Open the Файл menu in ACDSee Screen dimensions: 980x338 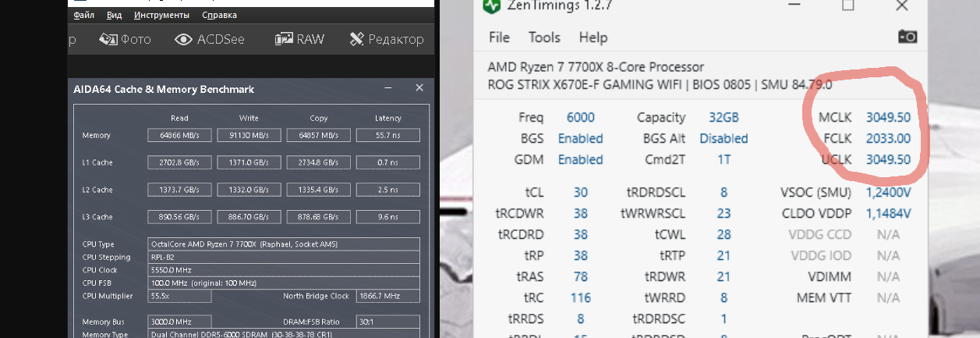83,15
